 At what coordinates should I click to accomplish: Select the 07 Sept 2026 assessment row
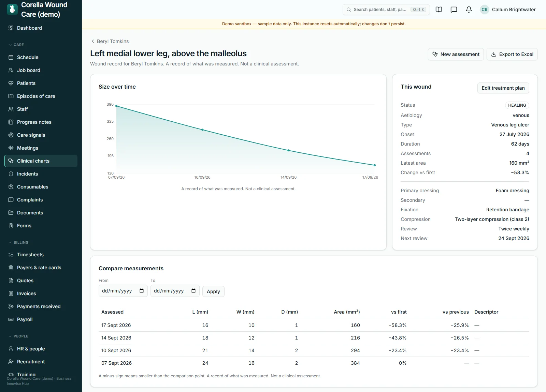pos(314,363)
